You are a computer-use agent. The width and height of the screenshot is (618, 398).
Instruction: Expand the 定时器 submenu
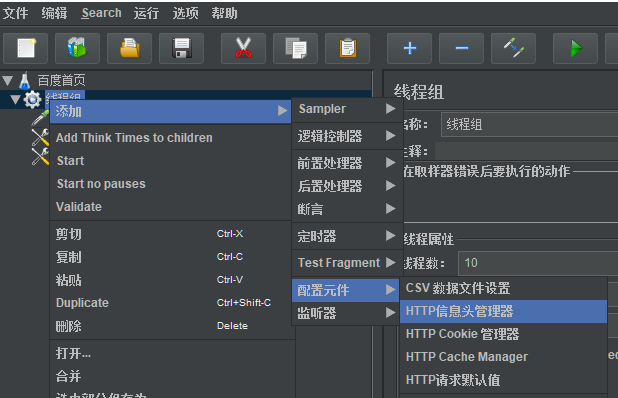347,236
